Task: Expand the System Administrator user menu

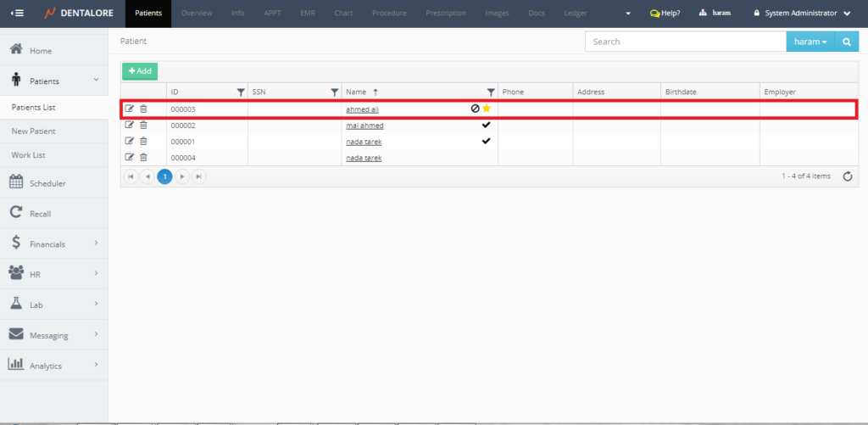Action: click(801, 14)
